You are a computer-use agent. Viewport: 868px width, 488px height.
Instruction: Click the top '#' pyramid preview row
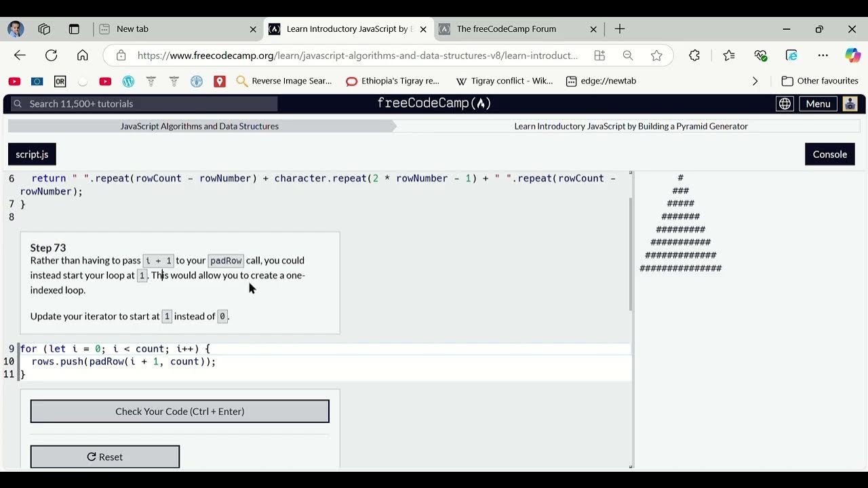click(x=680, y=178)
